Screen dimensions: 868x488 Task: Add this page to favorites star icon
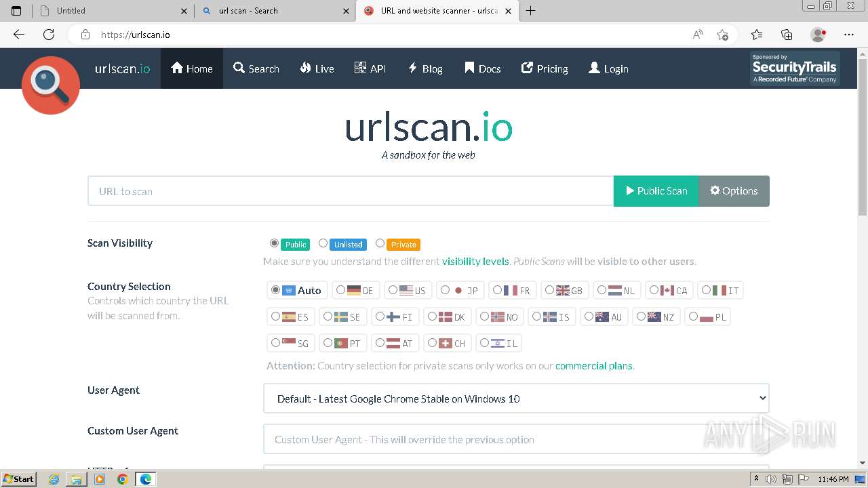(722, 35)
